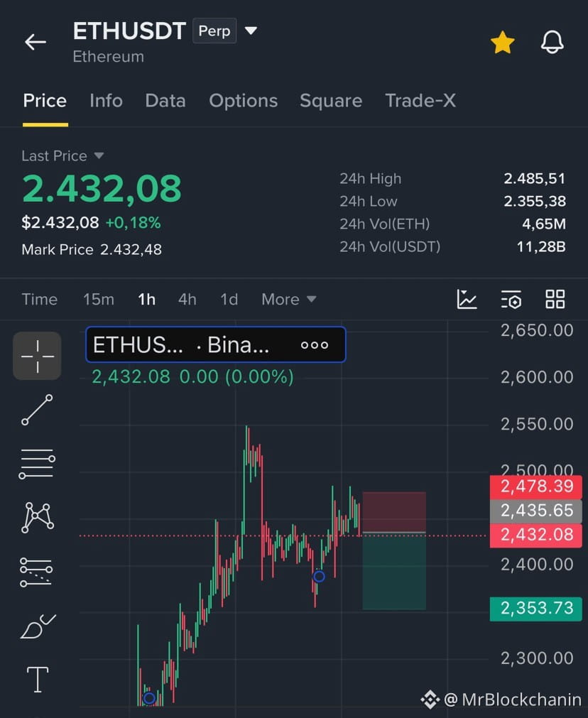The width and height of the screenshot is (588, 718).
Task: Click the 2,650.00 axis label
Action: click(537, 331)
